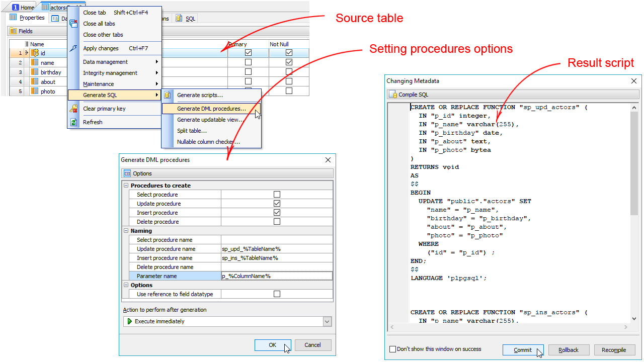644x362 pixels.
Task: Uncheck the Update procedure checkbox
Action: coord(277,204)
